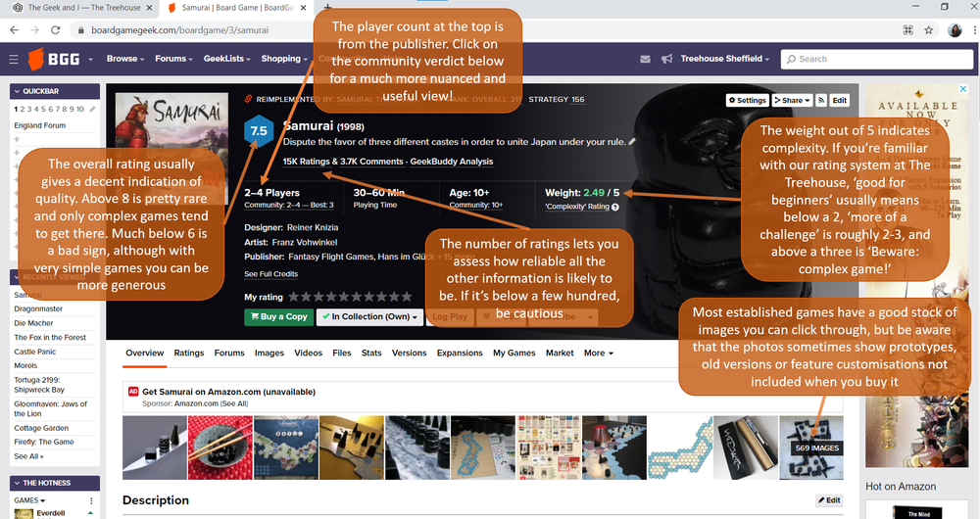Open GeekBuddy Analysis link
Viewport: 980px width, 519px height.
point(451,162)
